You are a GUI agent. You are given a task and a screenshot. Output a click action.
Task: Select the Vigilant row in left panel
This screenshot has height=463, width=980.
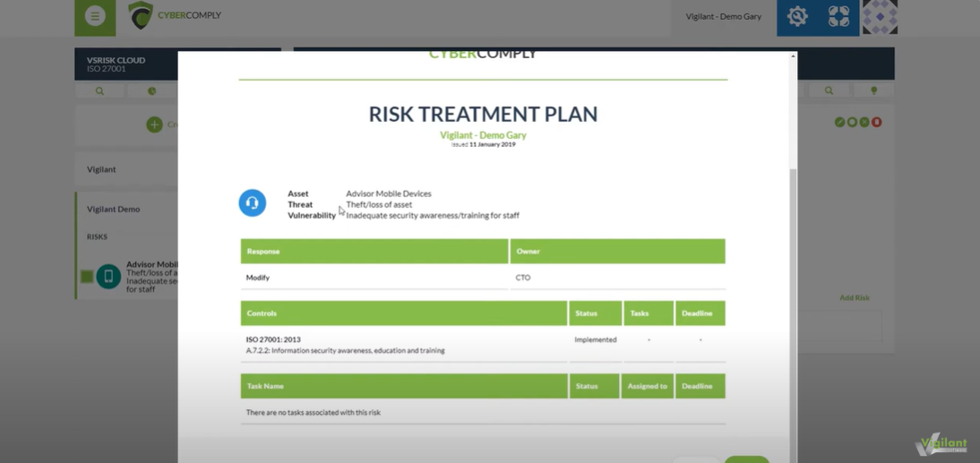[126, 169]
